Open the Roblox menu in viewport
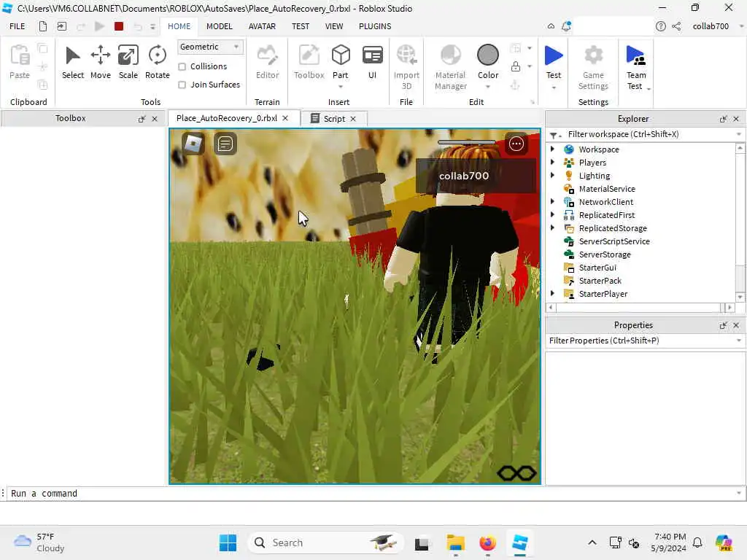Image resolution: width=747 pixels, height=560 pixels. click(x=193, y=144)
